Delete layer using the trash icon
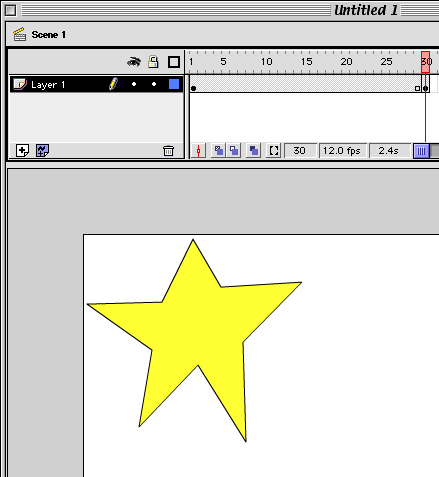The image size is (439, 477). (x=168, y=151)
